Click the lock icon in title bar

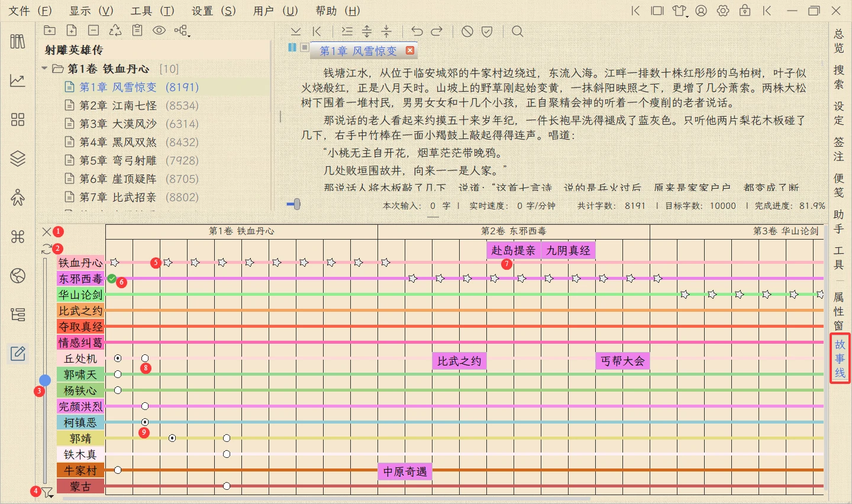click(745, 11)
